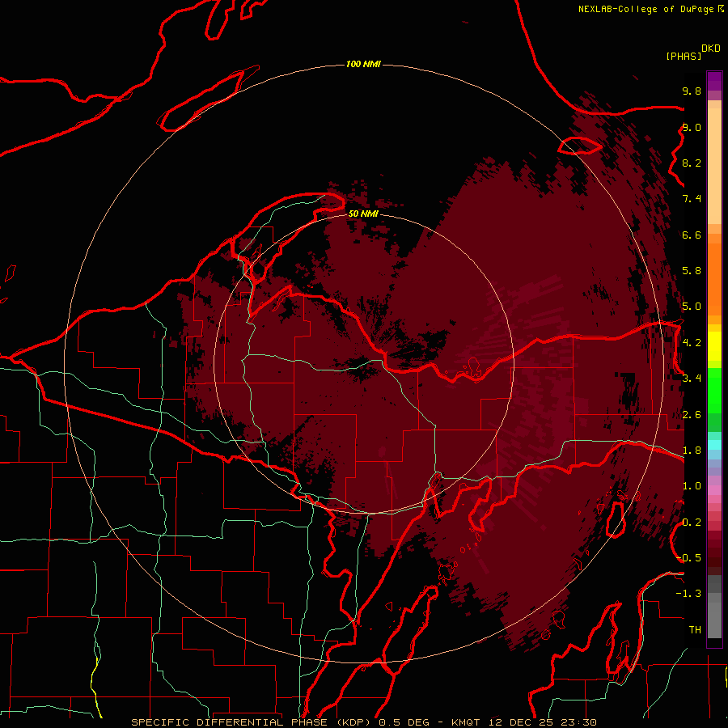Viewport: 728px width, 728px height.
Task: Click the 9.0 value on the scale
Action: [692, 127]
